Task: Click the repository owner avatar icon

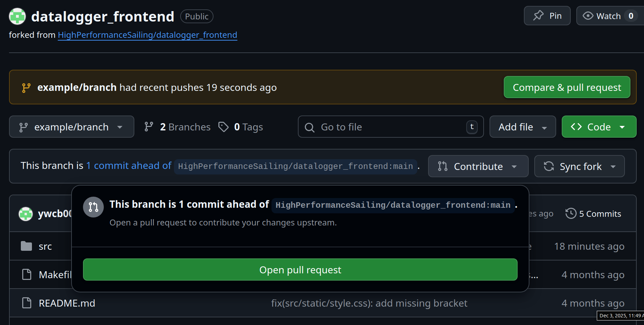Action: 17,16
